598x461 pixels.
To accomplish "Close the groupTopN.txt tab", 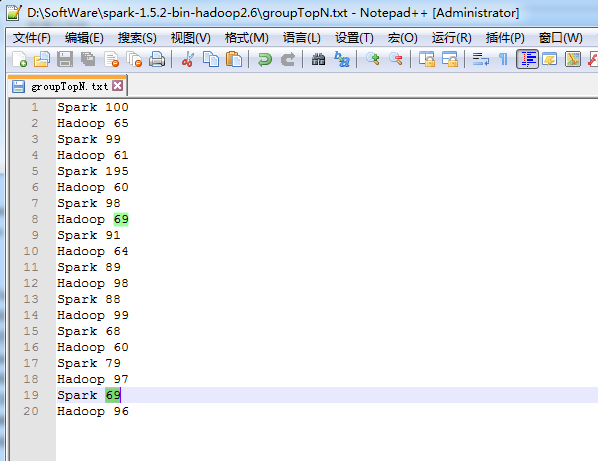I will pyautogui.click(x=117, y=85).
